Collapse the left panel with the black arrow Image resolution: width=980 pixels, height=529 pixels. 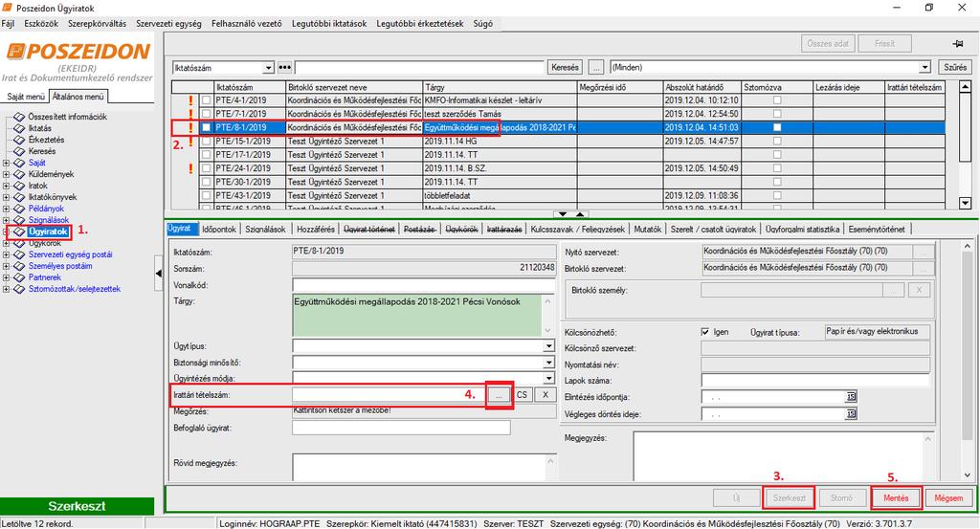point(159,273)
